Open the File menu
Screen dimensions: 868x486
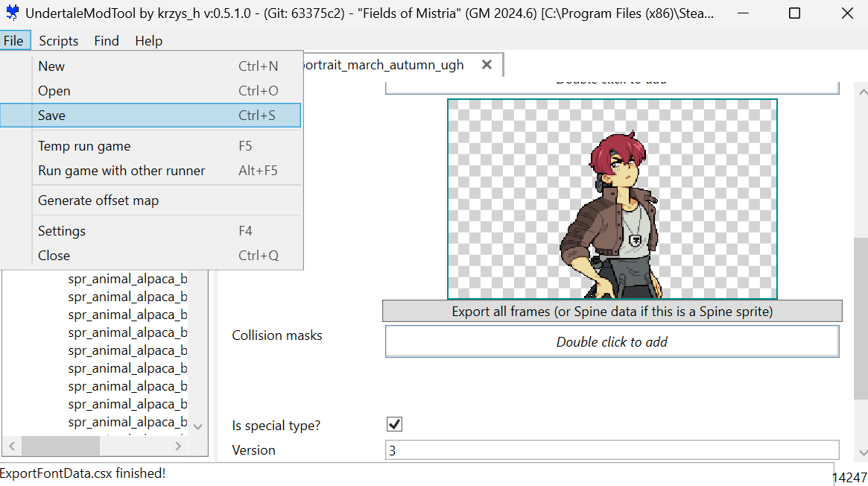tap(14, 40)
